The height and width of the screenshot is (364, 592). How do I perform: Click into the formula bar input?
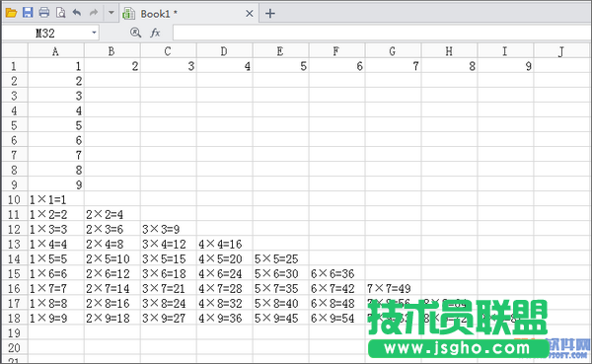[x=382, y=33]
